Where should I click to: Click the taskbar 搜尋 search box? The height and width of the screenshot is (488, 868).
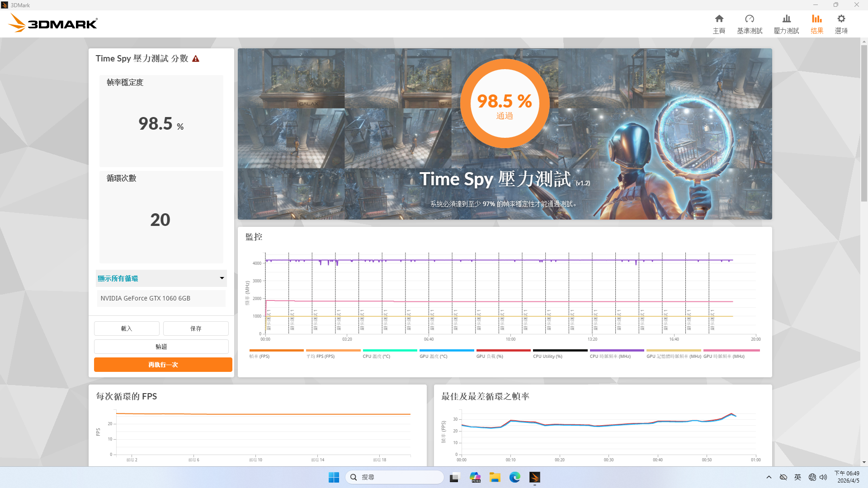(394, 477)
